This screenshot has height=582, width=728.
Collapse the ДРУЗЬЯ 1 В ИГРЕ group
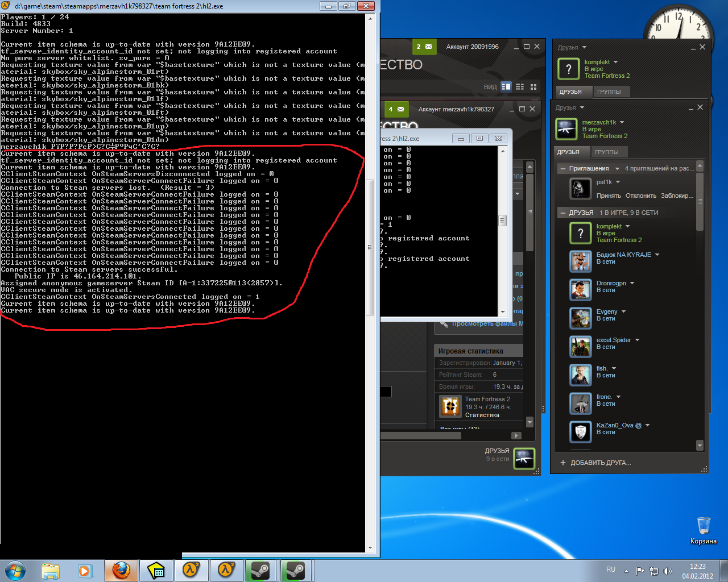coord(563,213)
